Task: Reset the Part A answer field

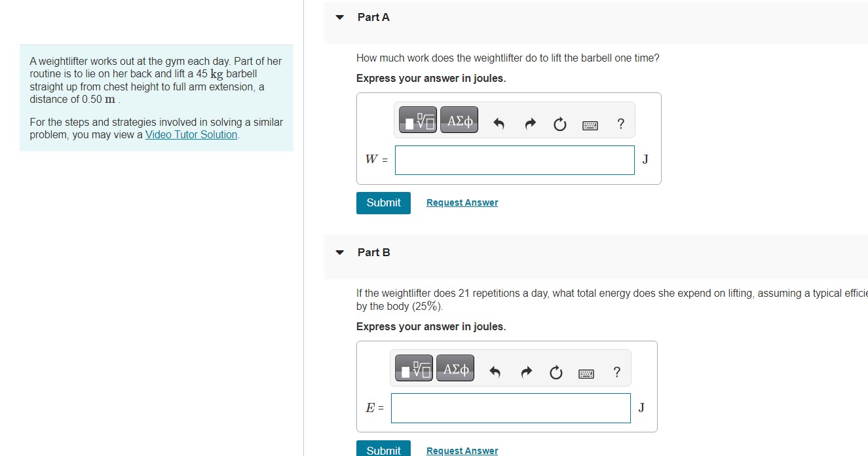Action: (559, 124)
